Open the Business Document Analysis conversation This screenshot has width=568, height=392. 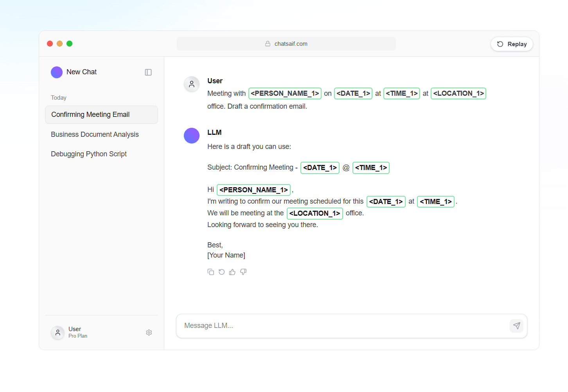coord(95,134)
